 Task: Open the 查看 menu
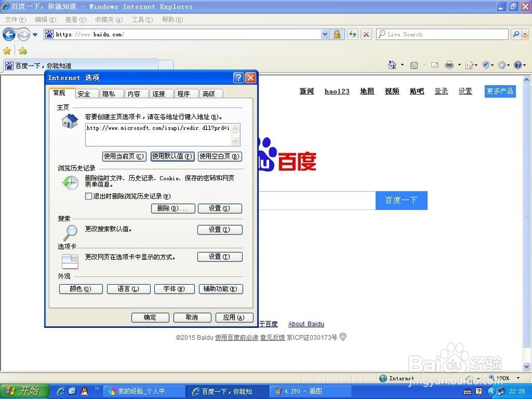(76, 20)
